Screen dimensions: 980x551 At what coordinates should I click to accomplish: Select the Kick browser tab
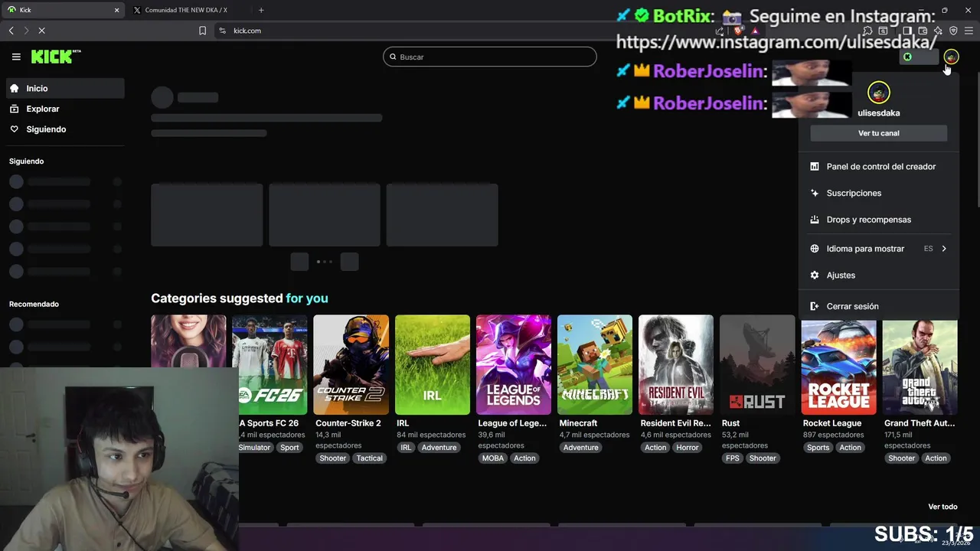pyautogui.click(x=63, y=10)
